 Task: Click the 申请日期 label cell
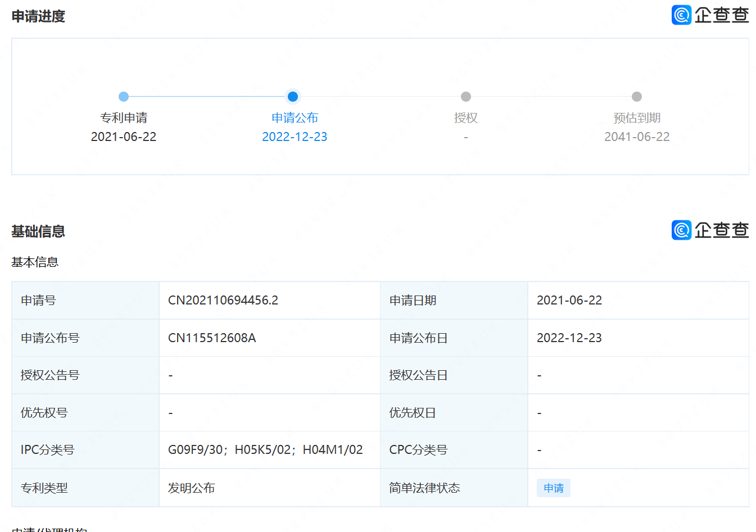(x=454, y=301)
